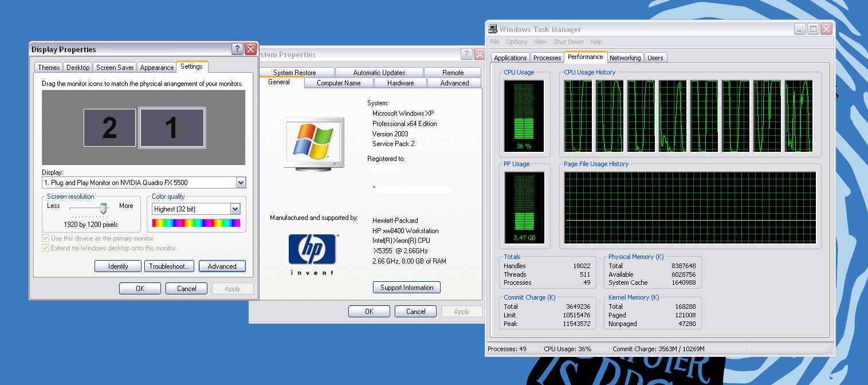This screenshot has height=385, width=868.
Task: Click the System Properties help question-mark button
Action: pyautogui.click(x=466, y=54)
